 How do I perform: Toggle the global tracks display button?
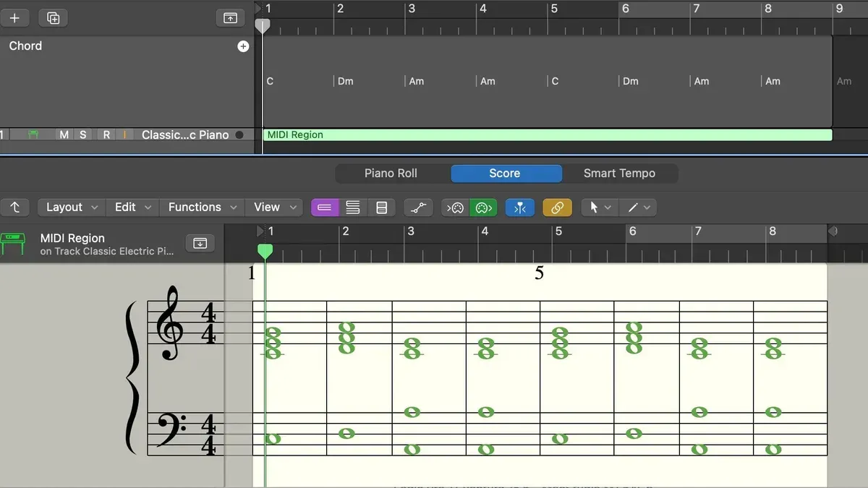[x=230, y=18]
